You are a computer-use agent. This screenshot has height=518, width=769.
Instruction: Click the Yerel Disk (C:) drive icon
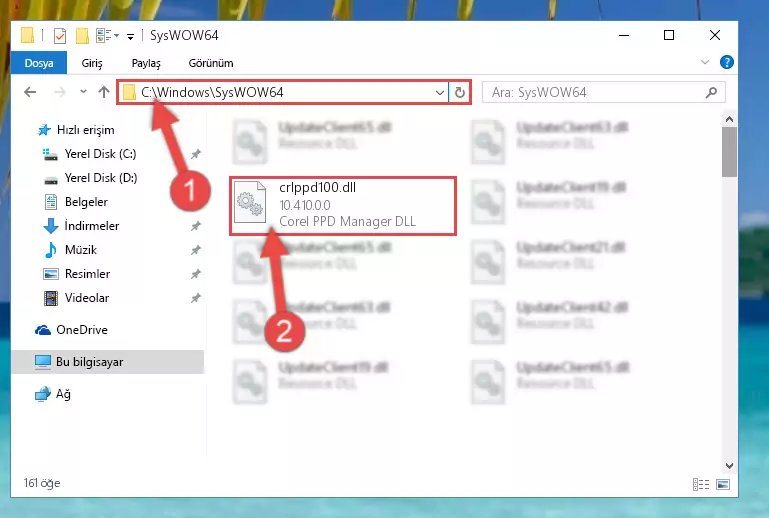[50, 155]
